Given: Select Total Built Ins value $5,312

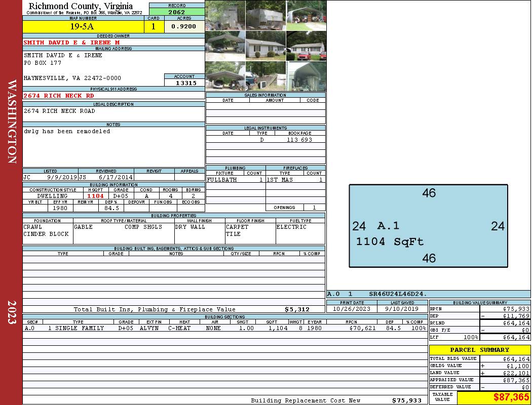Looking at the screenshot, I should coord(297,309).
